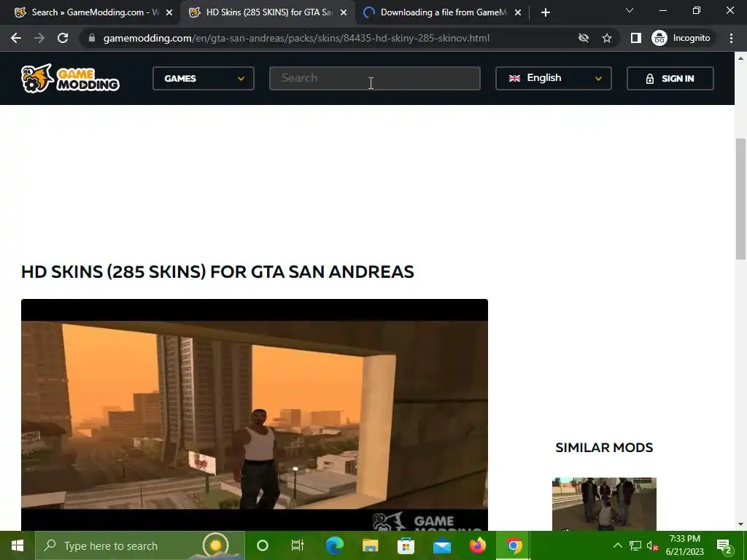Image resolution: width=747 pixels, height=560 pixels.
Task: Bookmark this page with the star icon
Action: pos(606,38)
